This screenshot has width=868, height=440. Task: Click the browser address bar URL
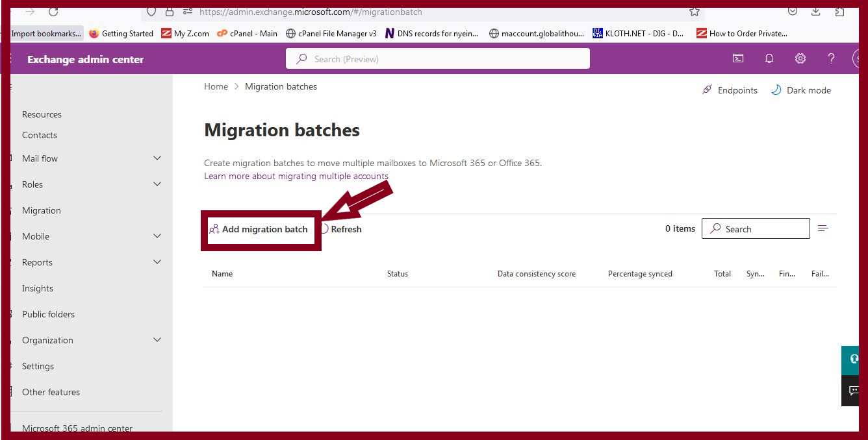(x=311, y=12)
